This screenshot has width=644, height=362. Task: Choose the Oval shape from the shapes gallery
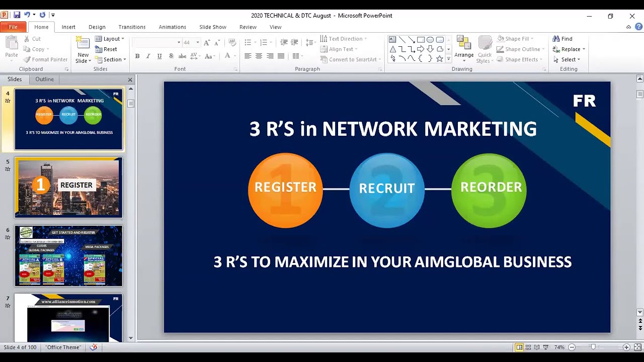[430, 40]
